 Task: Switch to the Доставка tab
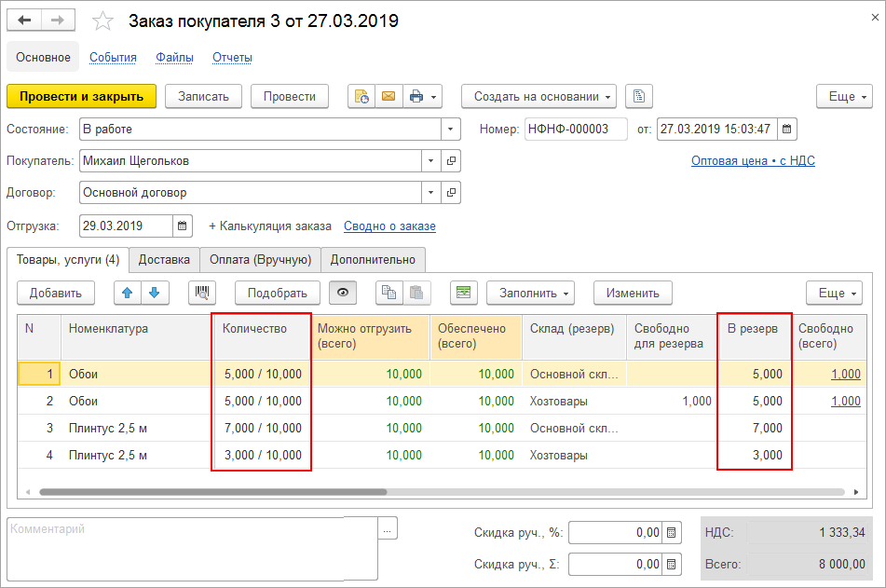click(164, 260)
